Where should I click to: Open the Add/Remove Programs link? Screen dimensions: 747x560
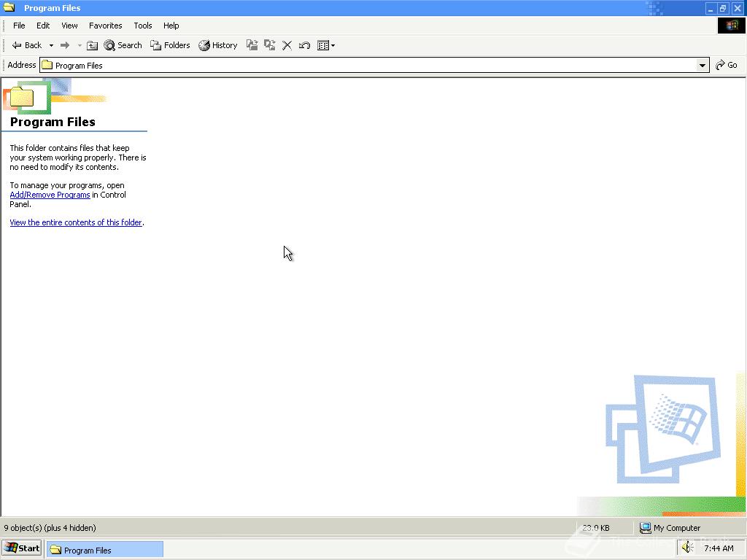[x=50, y=195]
